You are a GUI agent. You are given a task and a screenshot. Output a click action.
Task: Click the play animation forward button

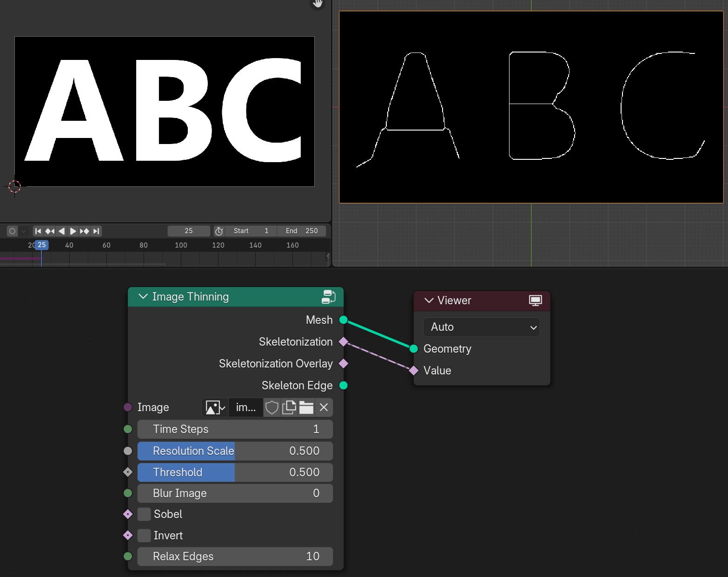73,231
